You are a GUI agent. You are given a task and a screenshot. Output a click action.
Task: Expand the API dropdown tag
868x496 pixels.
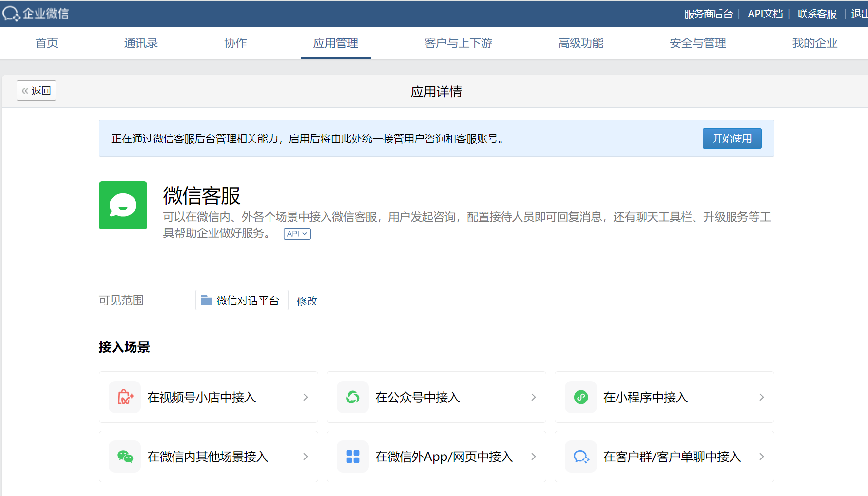point(297,234)
